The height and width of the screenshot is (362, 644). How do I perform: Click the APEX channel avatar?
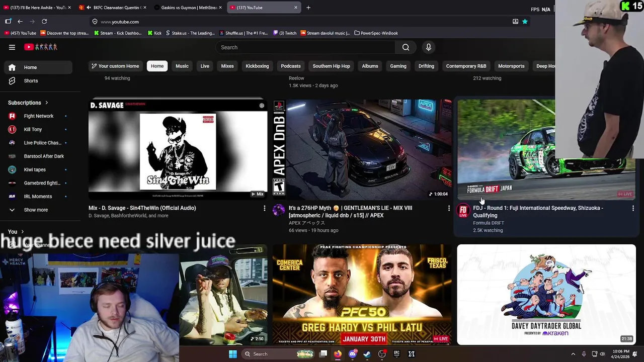point(279,210)
